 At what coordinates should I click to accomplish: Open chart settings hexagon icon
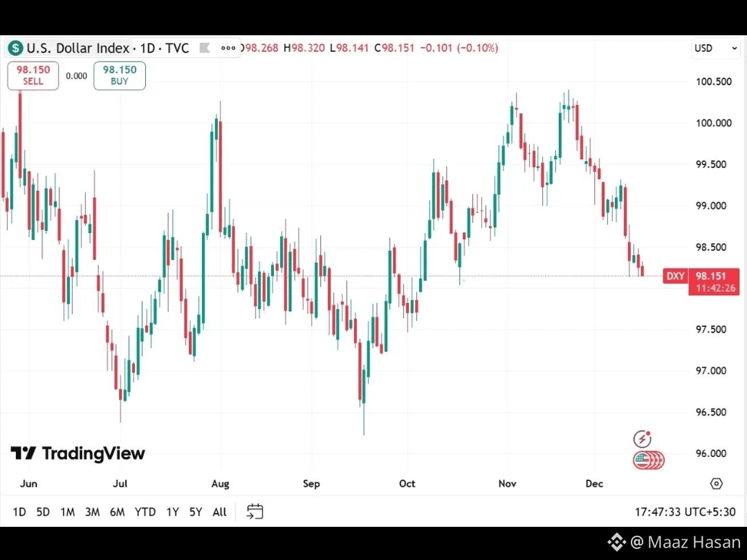pyautogui.click(x=716, y=484)
